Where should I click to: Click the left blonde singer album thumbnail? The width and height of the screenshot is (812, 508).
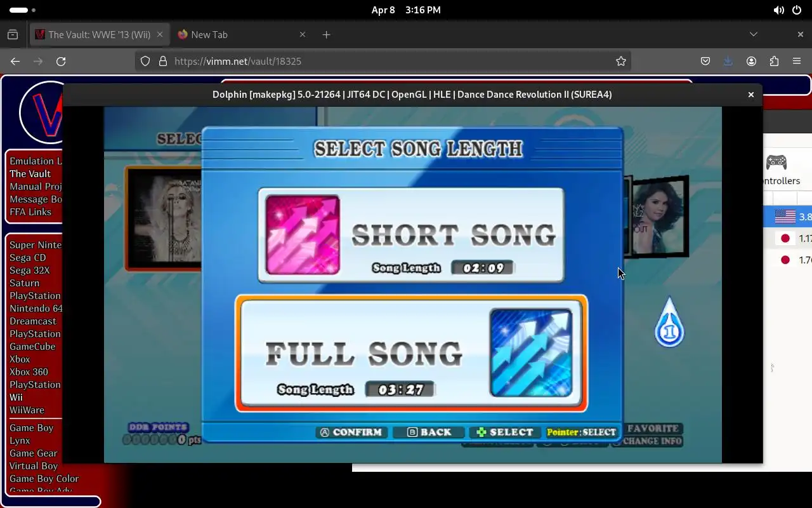tap(164, 218)
